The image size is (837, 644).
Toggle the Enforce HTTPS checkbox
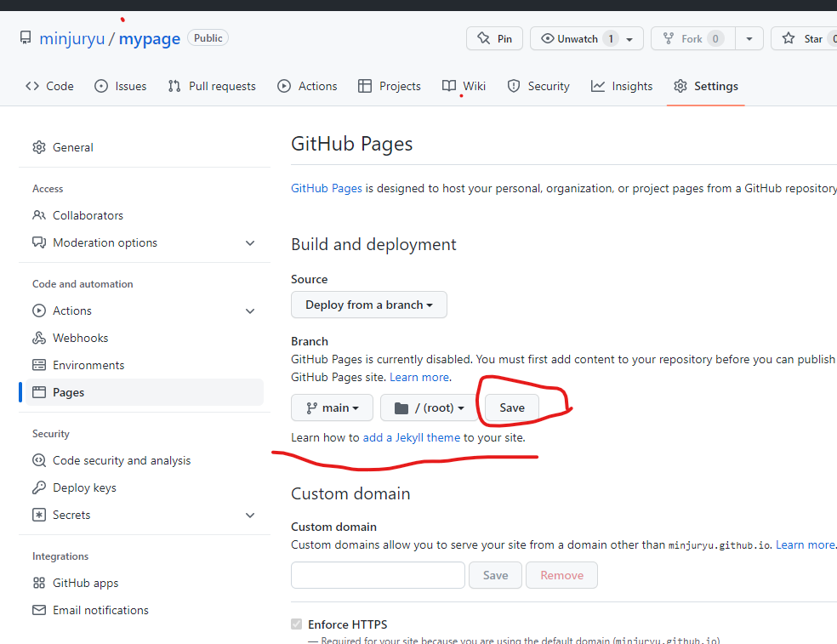296,624
